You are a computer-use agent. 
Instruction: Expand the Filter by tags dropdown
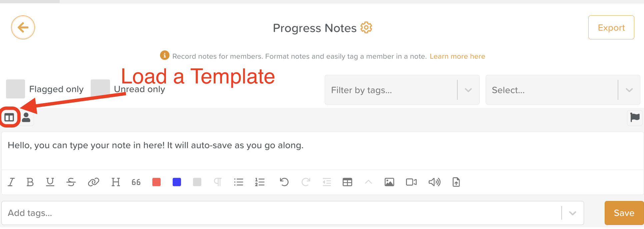tap(468, 90)
